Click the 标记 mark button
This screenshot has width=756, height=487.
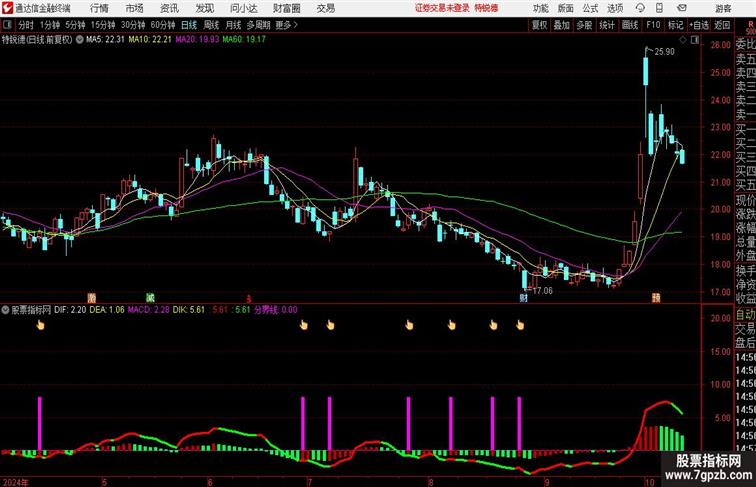pos(675,25)
